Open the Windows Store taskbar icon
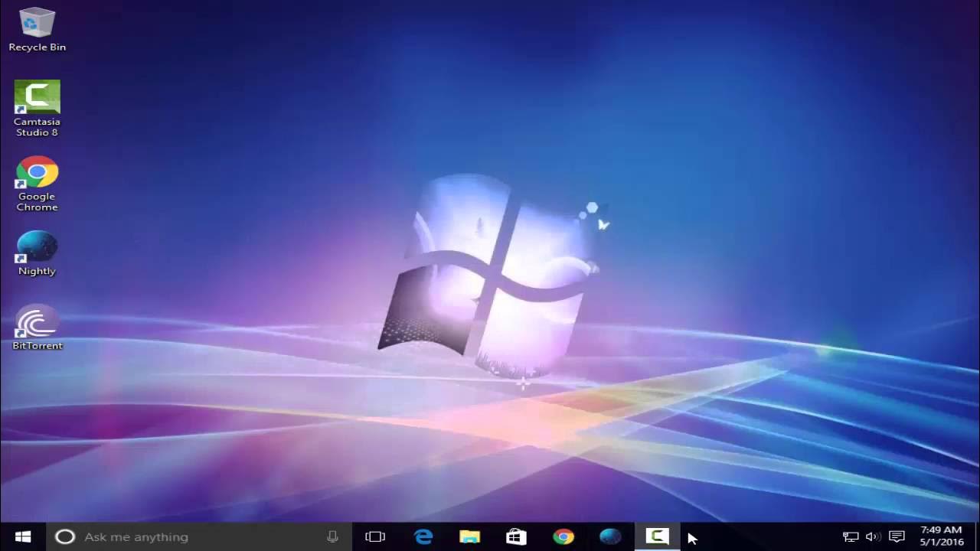Viewport: 980px width, 551px height. 516,536
